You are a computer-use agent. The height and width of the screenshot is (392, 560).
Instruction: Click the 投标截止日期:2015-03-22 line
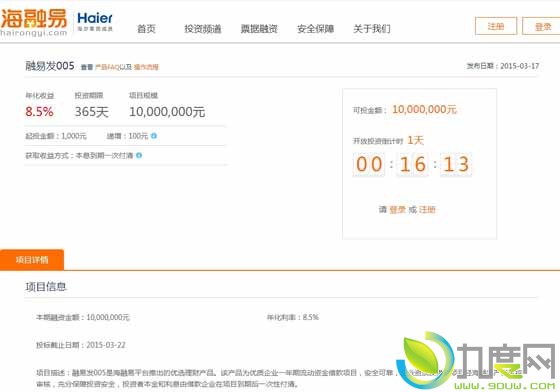[81, 345]
